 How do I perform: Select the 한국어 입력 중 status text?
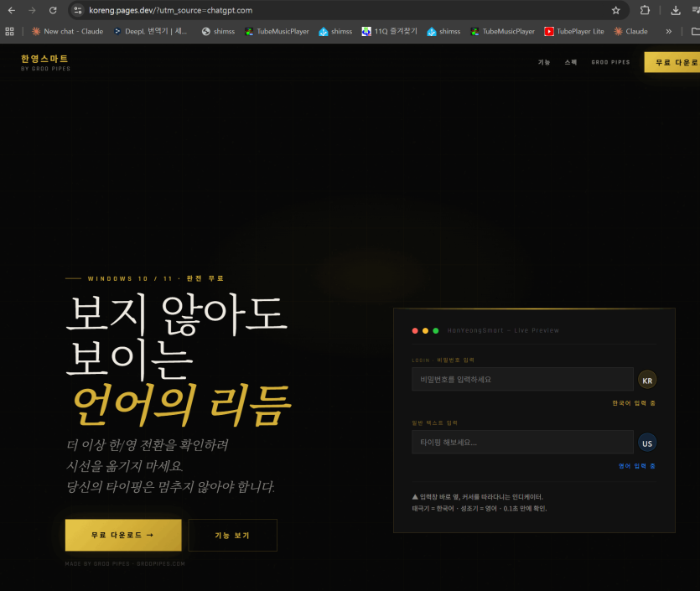pyautogui.click(x=634, y=403)
